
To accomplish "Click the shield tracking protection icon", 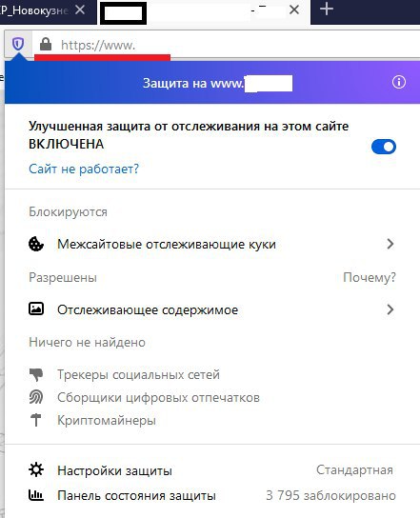I will pyautogui.click(x=18, y=44).
